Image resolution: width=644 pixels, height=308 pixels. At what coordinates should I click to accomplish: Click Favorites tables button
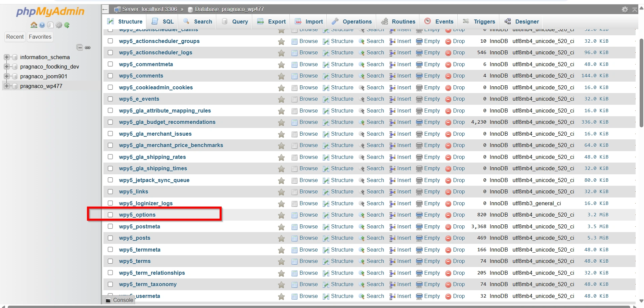[40, 37]
